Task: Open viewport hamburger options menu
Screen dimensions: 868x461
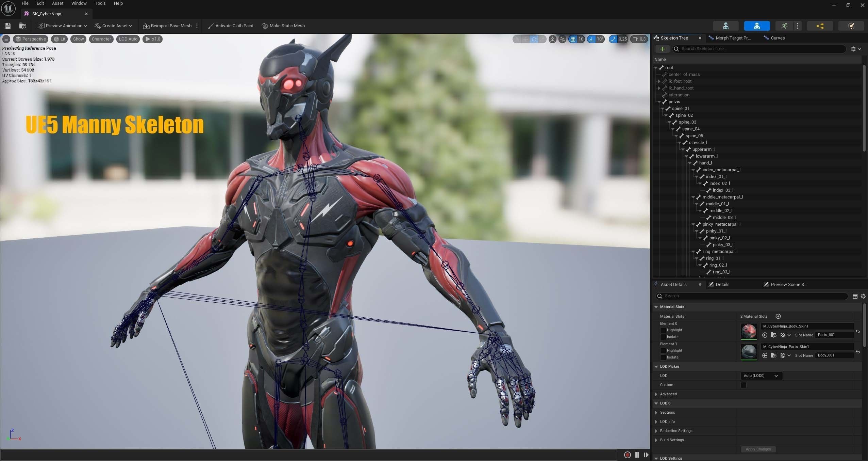Action: (x=6, y=39)
